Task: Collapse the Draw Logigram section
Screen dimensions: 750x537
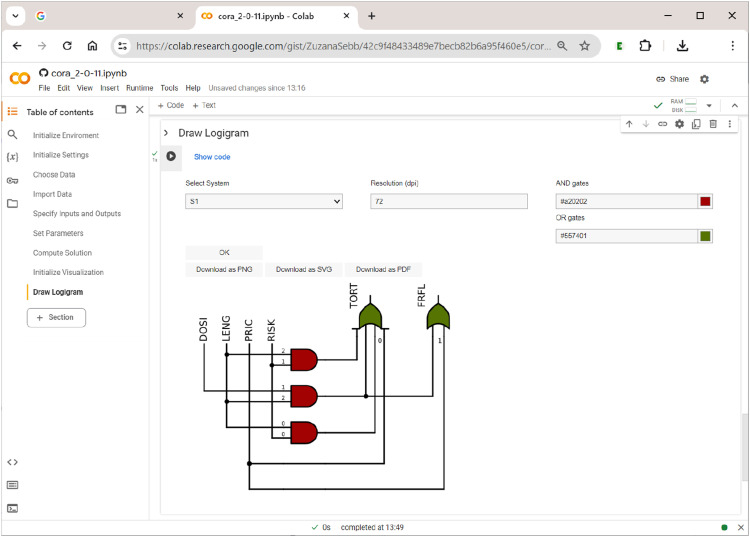Action: [x=165, y=133]
